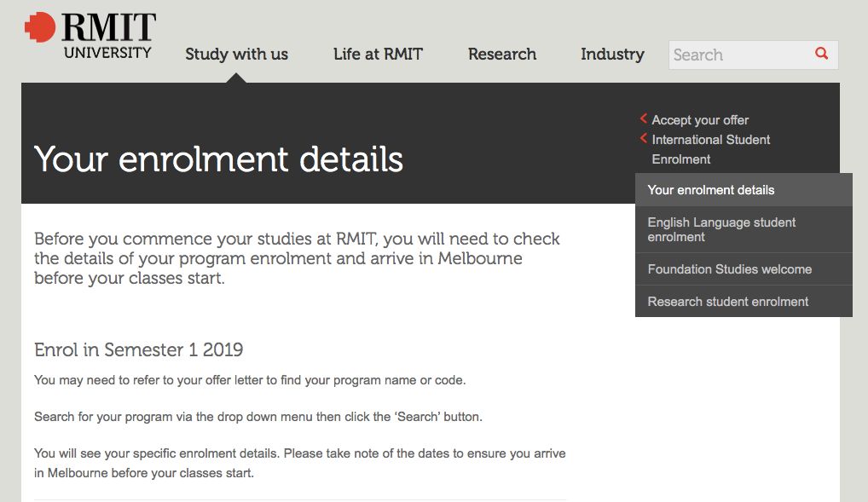Go back to Accept your offer
Viewport: 868px width, 502px height.
(x=700, y=120)
